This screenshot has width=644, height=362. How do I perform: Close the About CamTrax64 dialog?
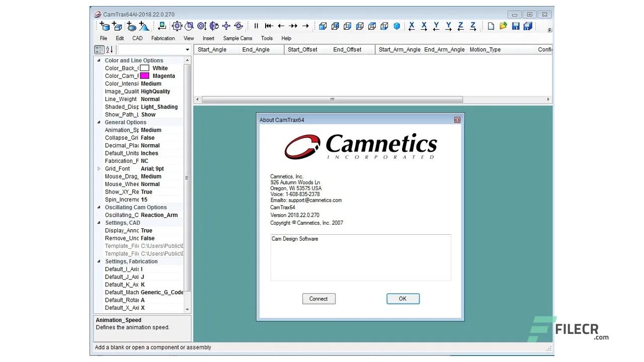pyautogui.click(x=457, y=120)
